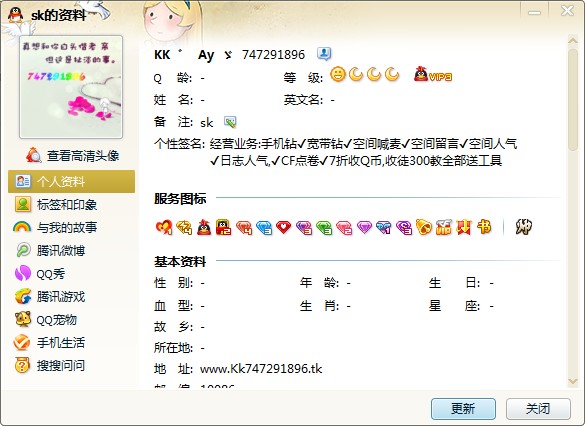Click the contact card icon next to 747291896
Viewport: 585px width, 426px height.
(x=324, y=54)
